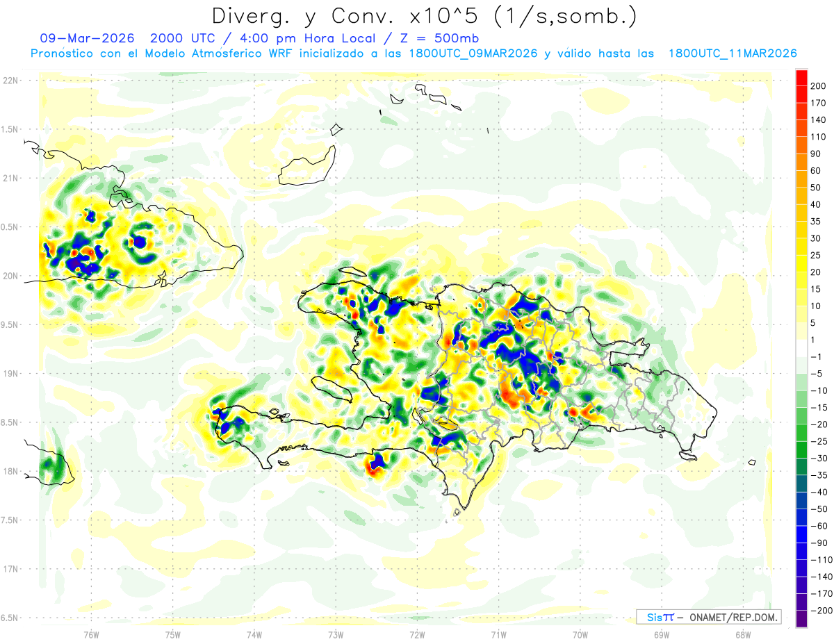
Task: Click the 73W longitude label
Action: click(336, 634)
